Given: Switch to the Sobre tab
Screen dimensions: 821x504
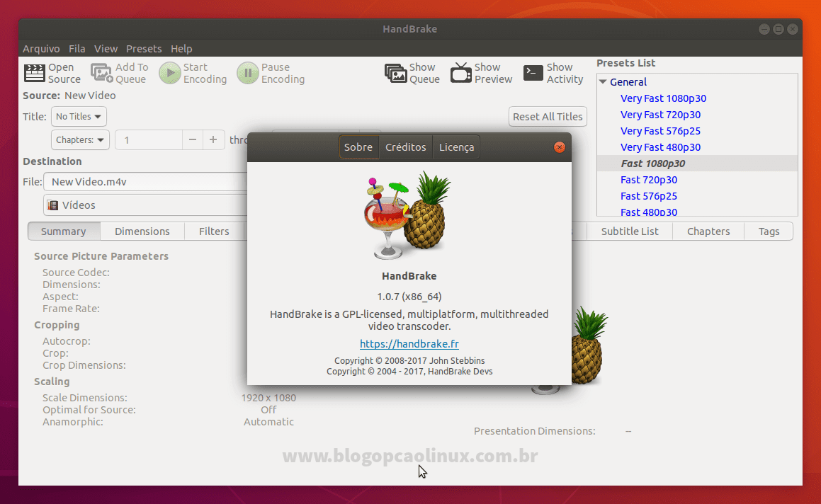Looking at the screenshot, I should (358, 147).
